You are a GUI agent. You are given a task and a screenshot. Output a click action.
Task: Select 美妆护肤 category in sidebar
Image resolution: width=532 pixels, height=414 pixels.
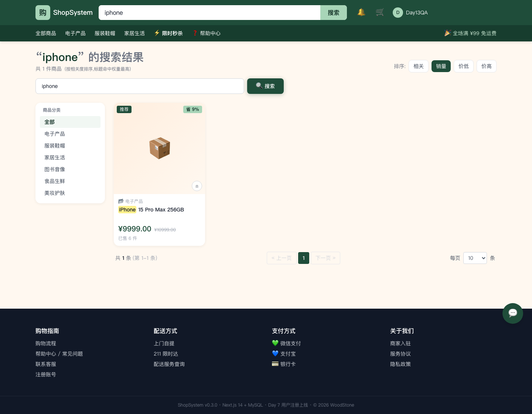tap(70, 193)
